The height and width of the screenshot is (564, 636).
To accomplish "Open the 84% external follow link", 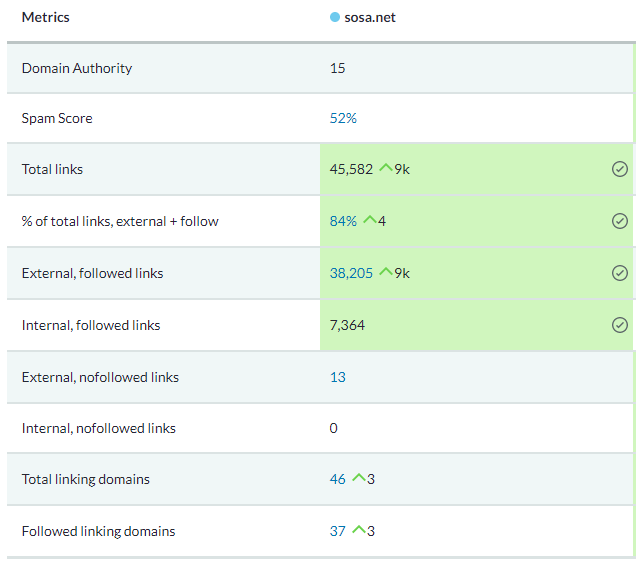I will [x=343, y=221].
